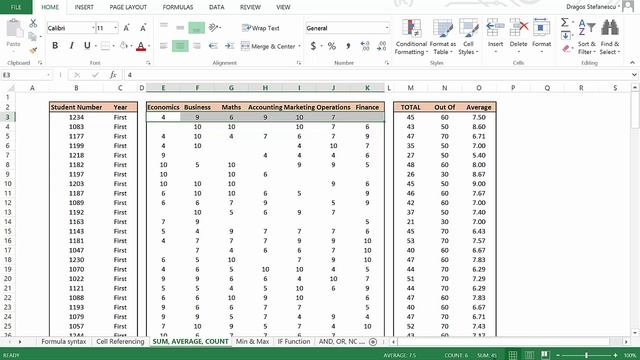
Task: Click the Percent Style icon
Action: pyautogui.click(x=332, y=46)
